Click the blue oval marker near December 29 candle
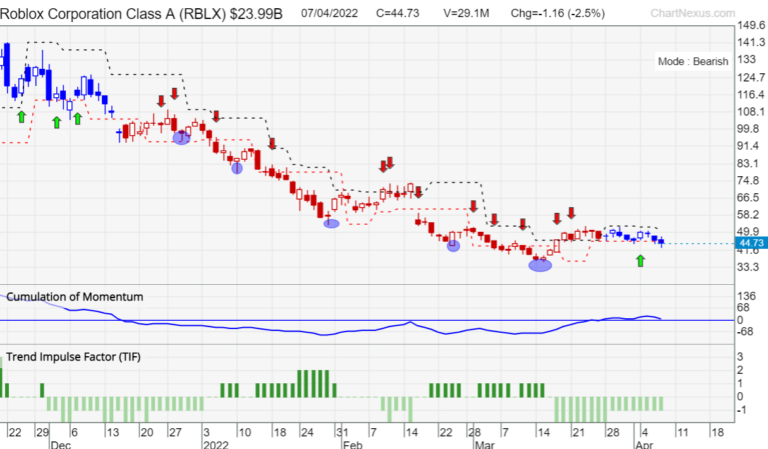 181,138
